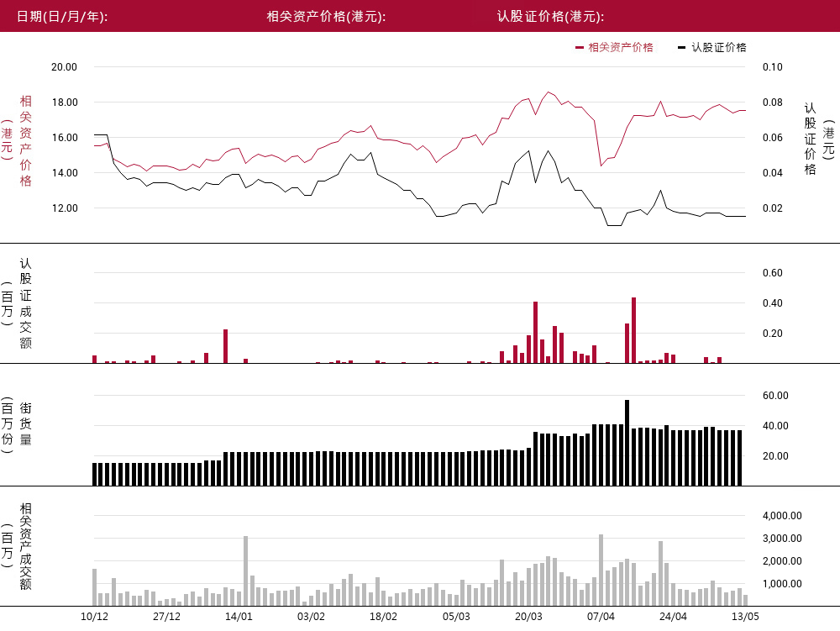This screenshot has height=631, width=840.
Task: Click the 街货量 vertical axis title
Action: (26, 424)
